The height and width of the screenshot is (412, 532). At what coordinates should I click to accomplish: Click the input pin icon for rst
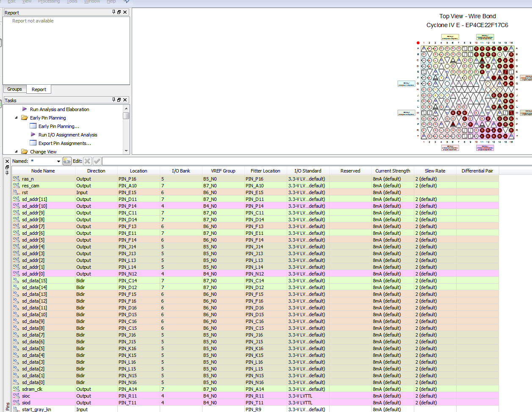tap(16, 192)
